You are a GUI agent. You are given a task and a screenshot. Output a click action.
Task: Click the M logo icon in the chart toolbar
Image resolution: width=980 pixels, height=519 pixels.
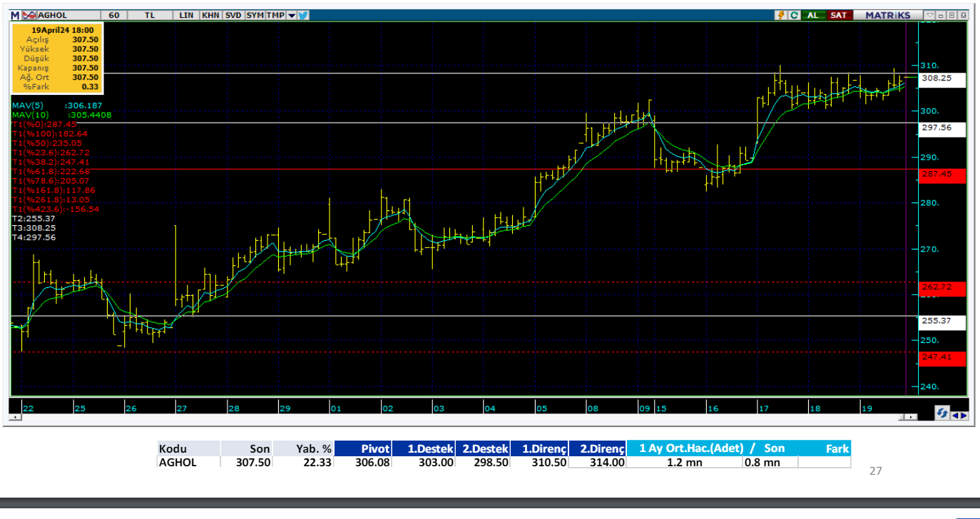pos(15,15)
